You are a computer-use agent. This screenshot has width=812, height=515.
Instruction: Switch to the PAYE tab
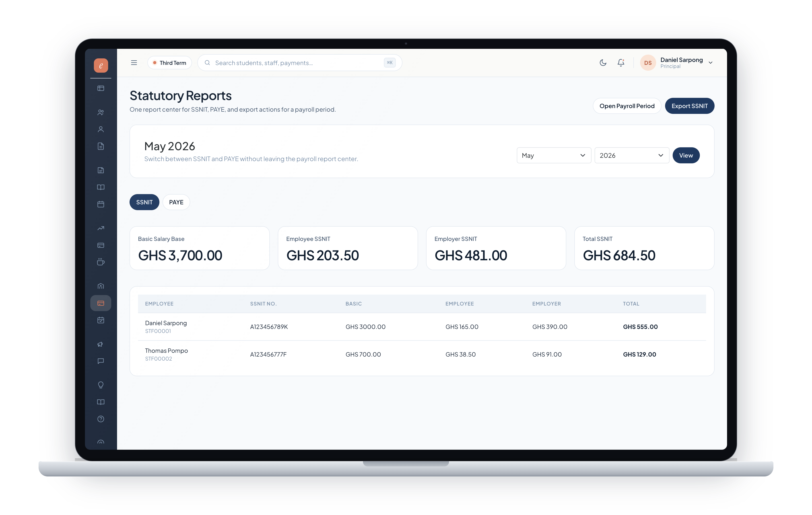tap(176, 202)
